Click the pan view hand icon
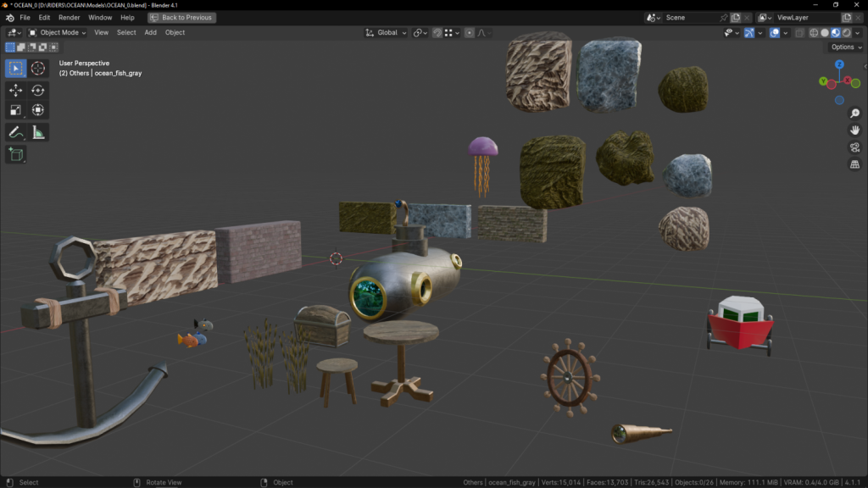The height and width of the screenshot is (488, 868). [x=854, y=130]
